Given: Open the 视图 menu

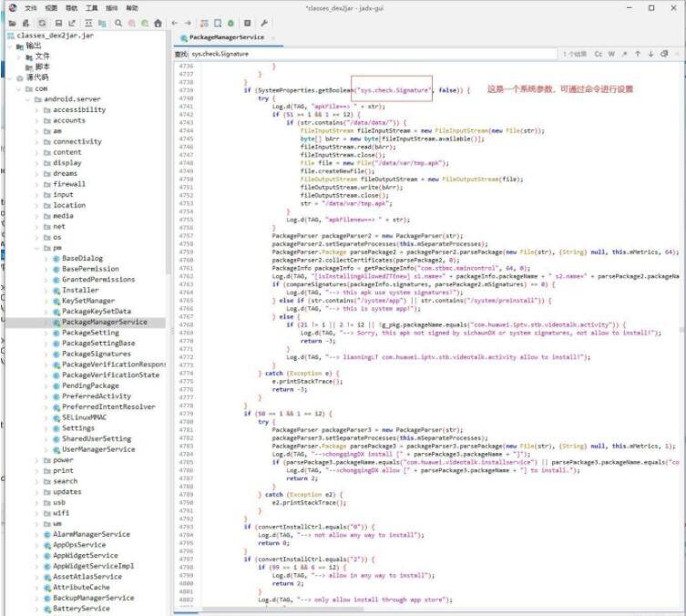Looking at the screenshot, I should click(x=51, y=8).
